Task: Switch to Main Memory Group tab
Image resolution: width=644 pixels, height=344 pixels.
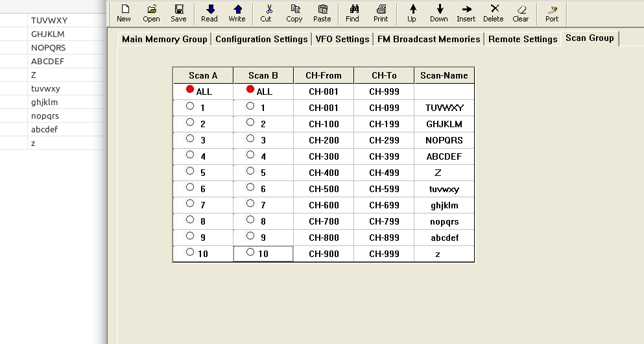Action: click(164, 39)
